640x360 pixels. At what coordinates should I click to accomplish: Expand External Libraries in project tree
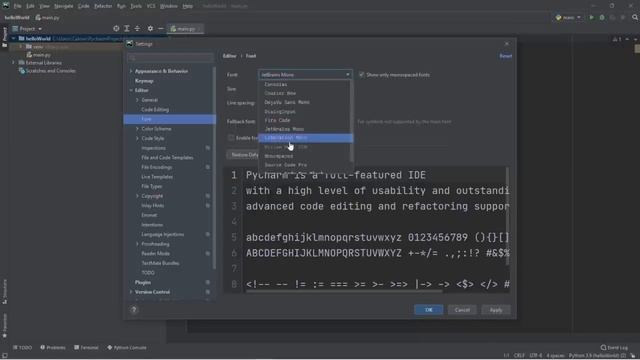click(13, 63)
